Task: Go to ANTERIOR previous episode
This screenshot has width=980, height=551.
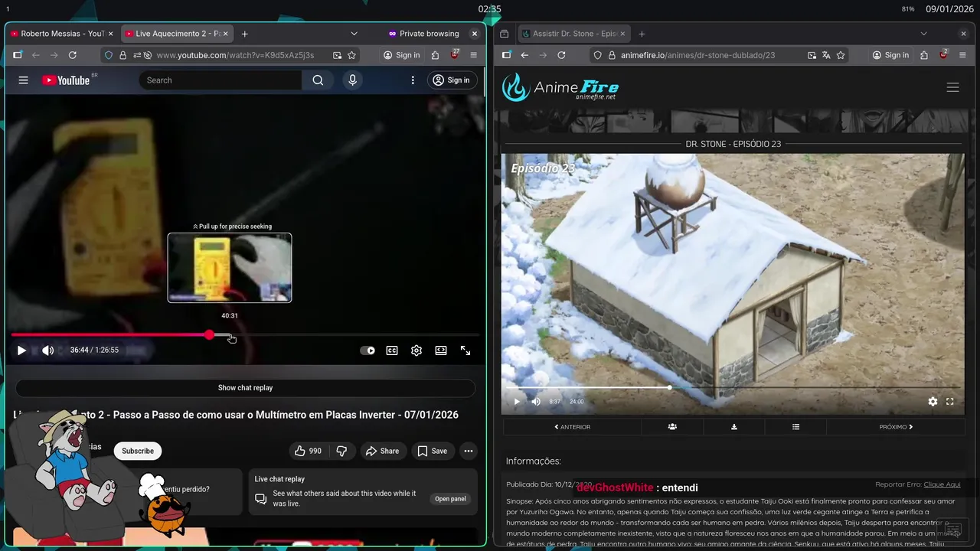Action: [573, 427]
